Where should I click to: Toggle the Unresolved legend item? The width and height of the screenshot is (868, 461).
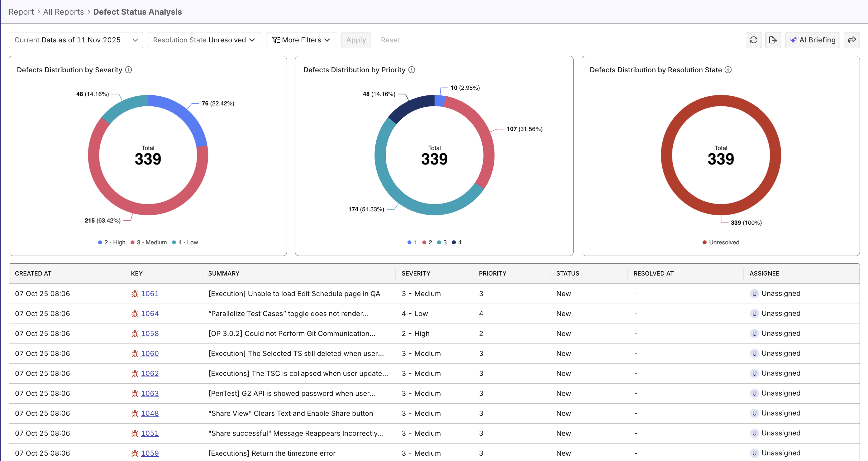click(x=720, y=242)
